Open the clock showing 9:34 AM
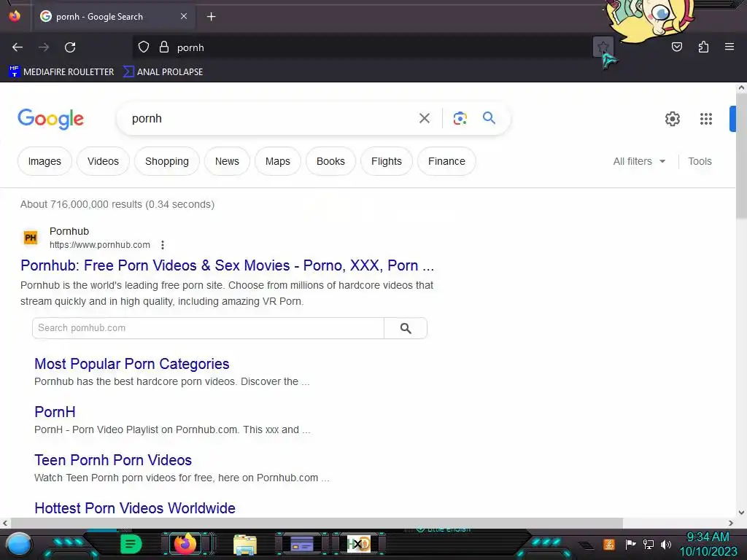This screenshot has height=560, width=747. pos(708,544)
